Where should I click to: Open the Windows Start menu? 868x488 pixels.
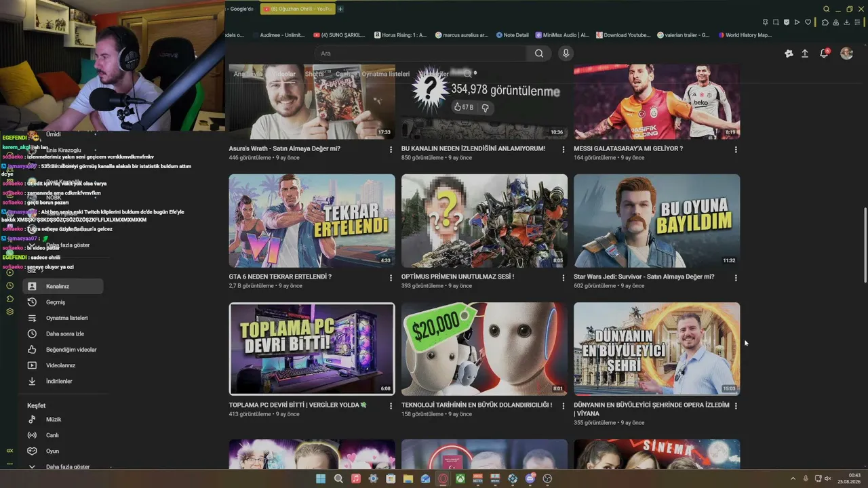tap(321, 479)
